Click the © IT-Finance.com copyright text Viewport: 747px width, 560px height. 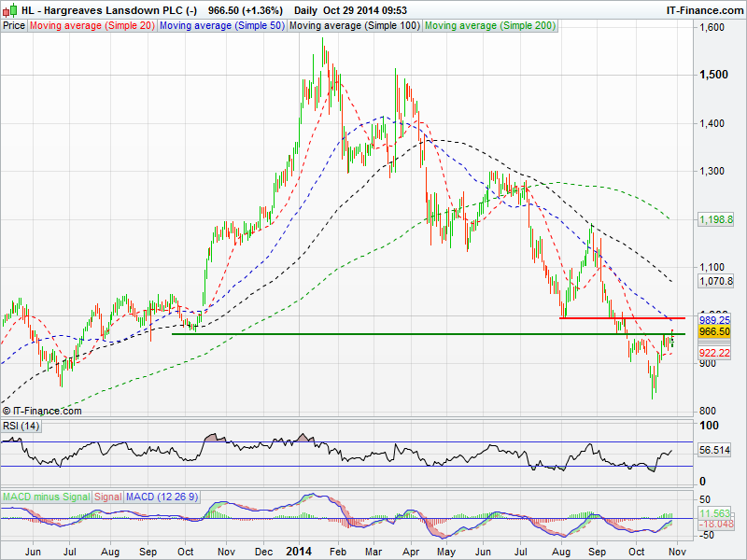point(42,411)
